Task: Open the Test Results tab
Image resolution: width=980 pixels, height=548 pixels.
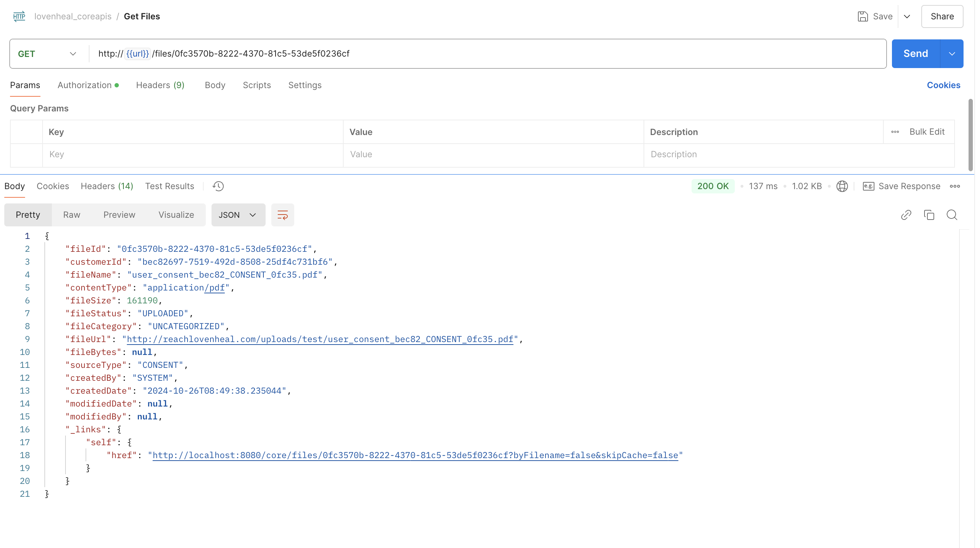Action: click(x=170, y=186)
